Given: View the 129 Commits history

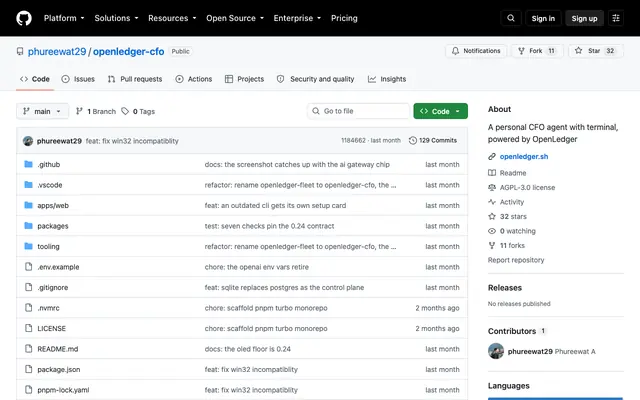Looking at the screenshot, I should 433,140.
